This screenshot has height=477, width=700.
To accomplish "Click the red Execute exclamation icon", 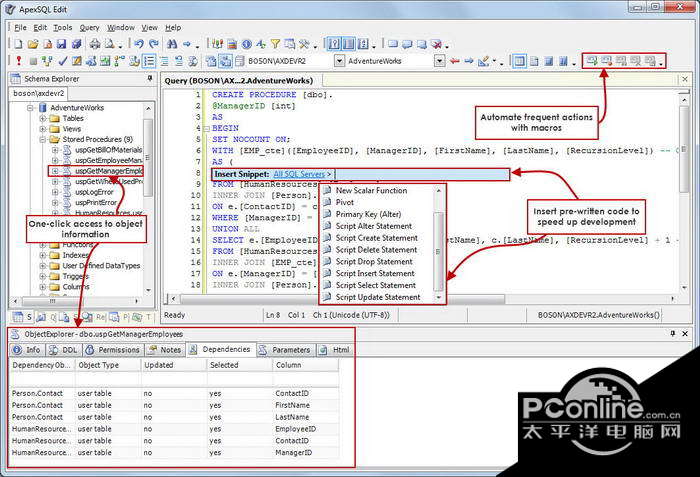I will 19,62.
